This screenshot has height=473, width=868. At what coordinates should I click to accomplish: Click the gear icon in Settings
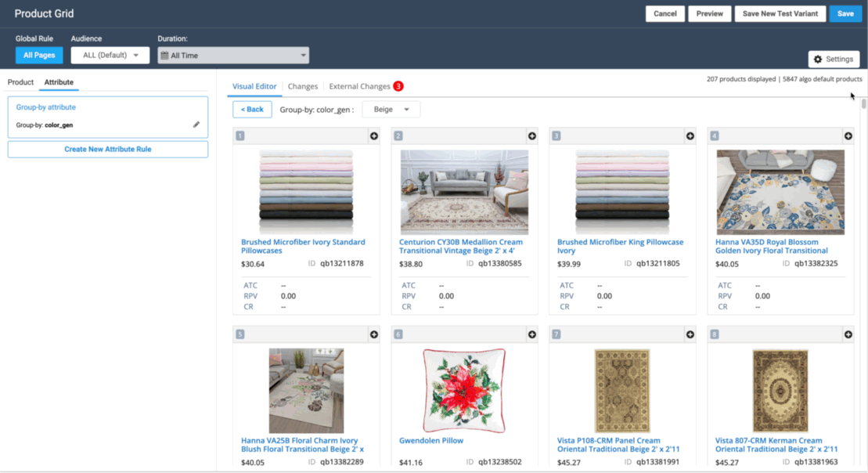tap(818, 60)
